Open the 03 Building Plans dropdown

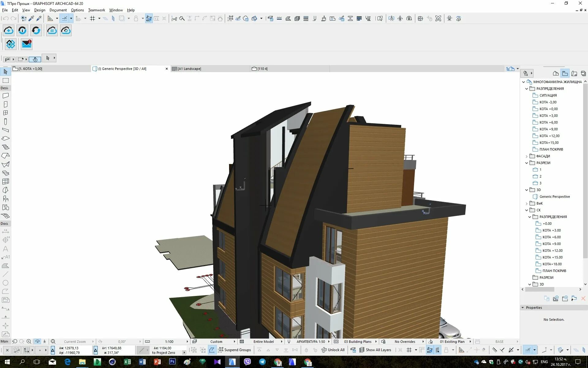click(x=357, y=342)
